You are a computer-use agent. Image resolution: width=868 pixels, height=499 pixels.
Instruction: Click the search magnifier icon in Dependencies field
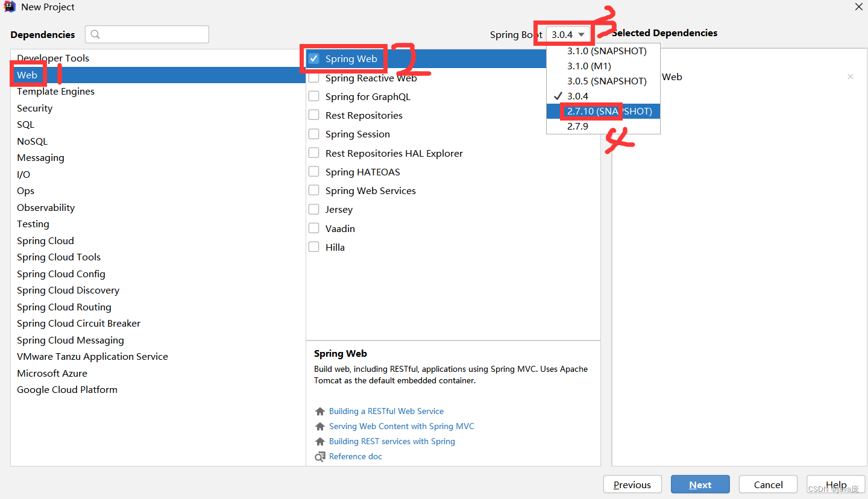[x=95, y=34]
